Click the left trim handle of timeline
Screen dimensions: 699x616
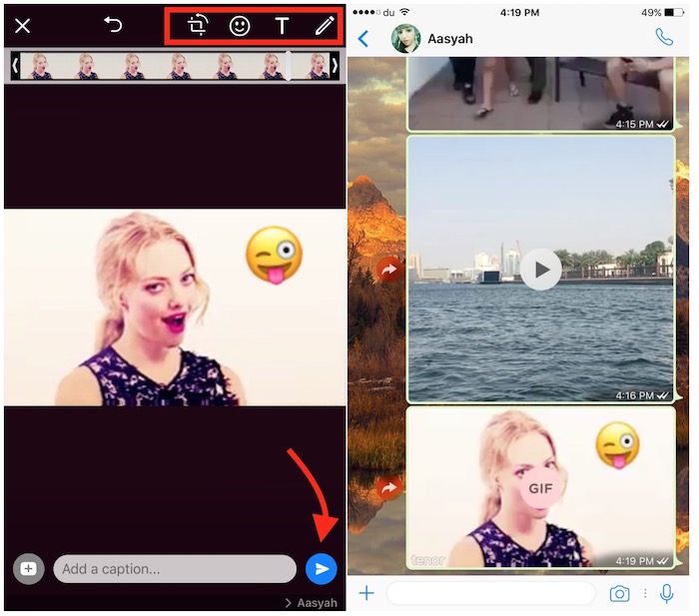pyautogui.click(x=15, y=66)
